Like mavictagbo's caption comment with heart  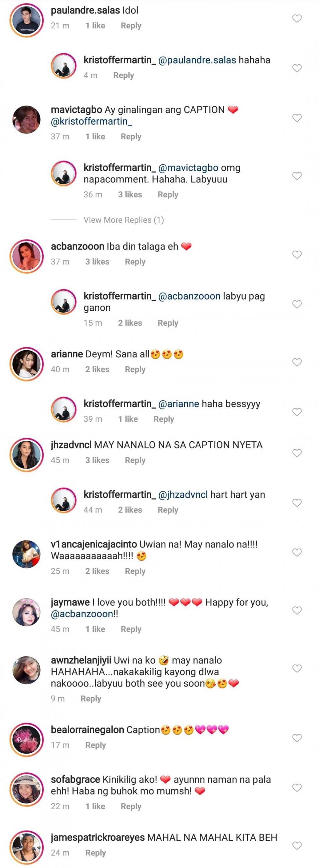[x=297, y=118]
